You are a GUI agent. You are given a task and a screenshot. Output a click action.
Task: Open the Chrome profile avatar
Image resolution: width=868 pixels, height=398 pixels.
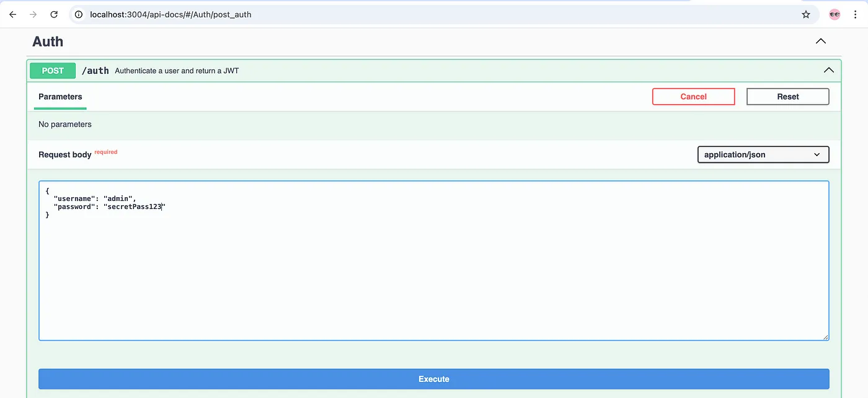tap(835, 14)
